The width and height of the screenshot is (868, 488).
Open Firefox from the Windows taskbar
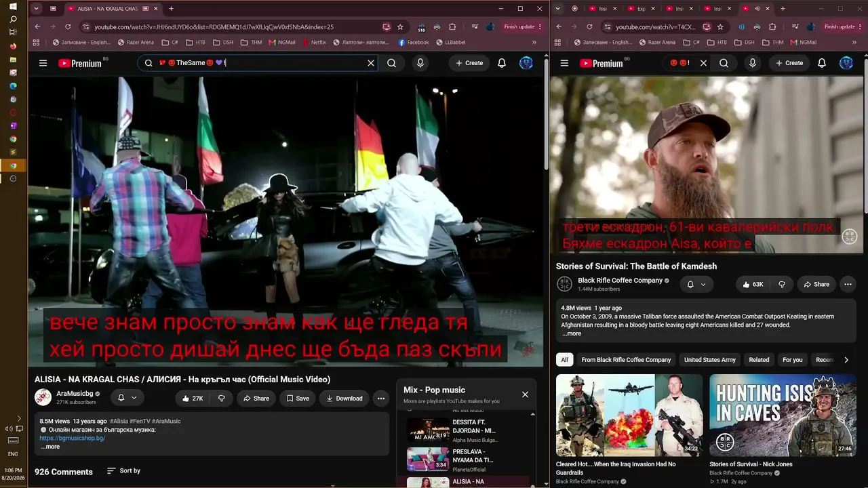[x=13, y=46]
